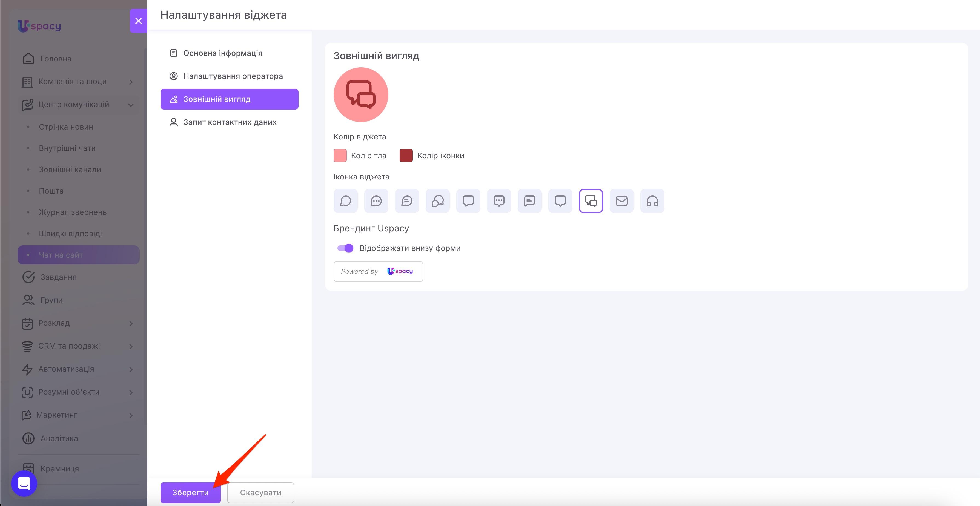The width and height of the screenshot is (980, 506).
Task: Open the Налаштування оператора tab
Action: (230, 76)
